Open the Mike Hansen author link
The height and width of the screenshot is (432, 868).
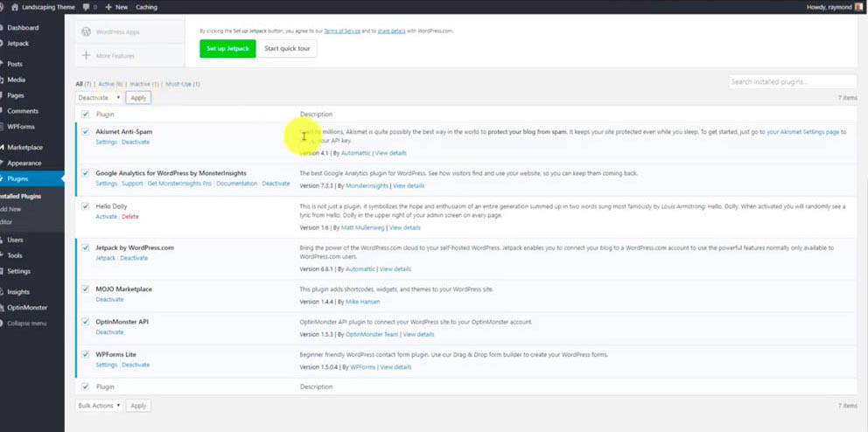362,302
